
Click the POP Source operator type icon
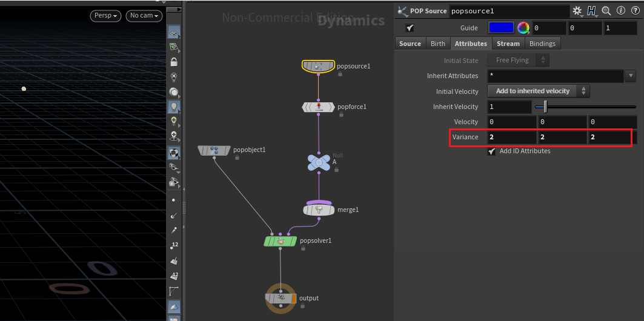tap(402, 11)
